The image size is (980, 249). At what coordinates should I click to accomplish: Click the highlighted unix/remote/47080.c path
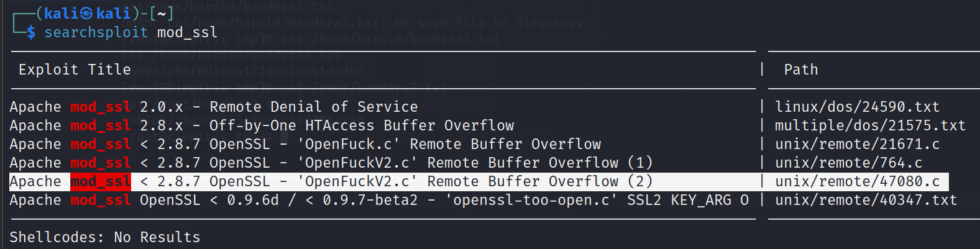point(857,181)
